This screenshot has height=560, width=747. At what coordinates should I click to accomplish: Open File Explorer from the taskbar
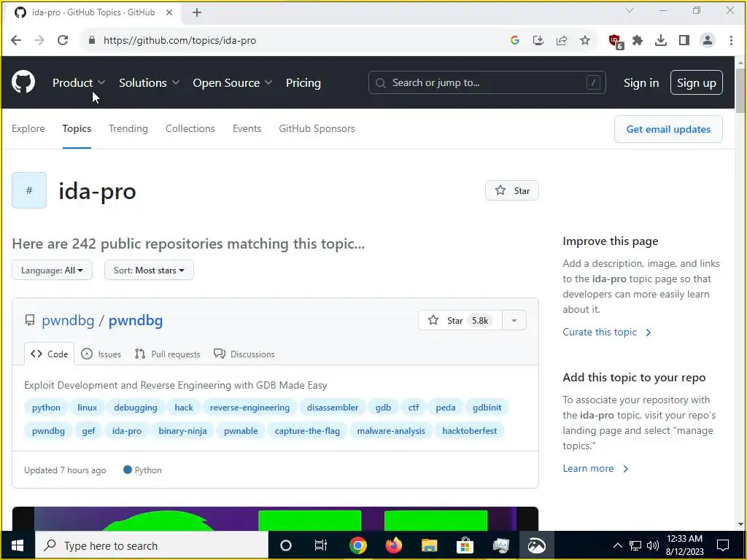point(429,545)
